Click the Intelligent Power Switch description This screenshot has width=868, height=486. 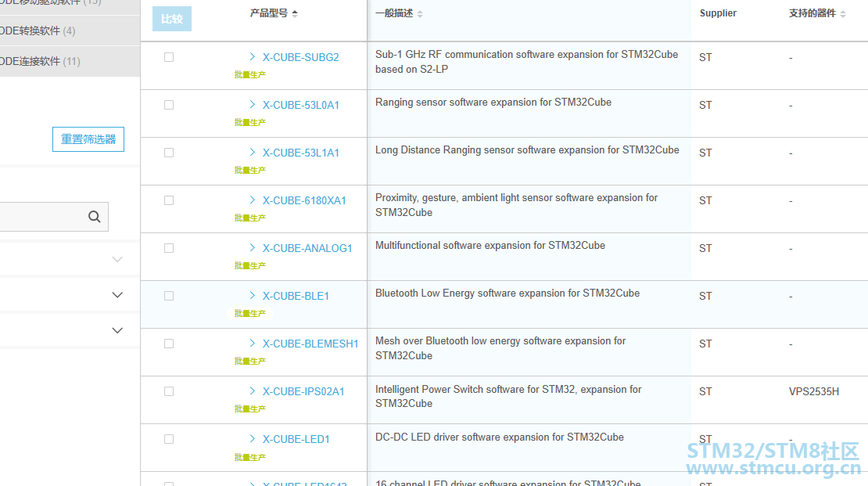point(508,396)
